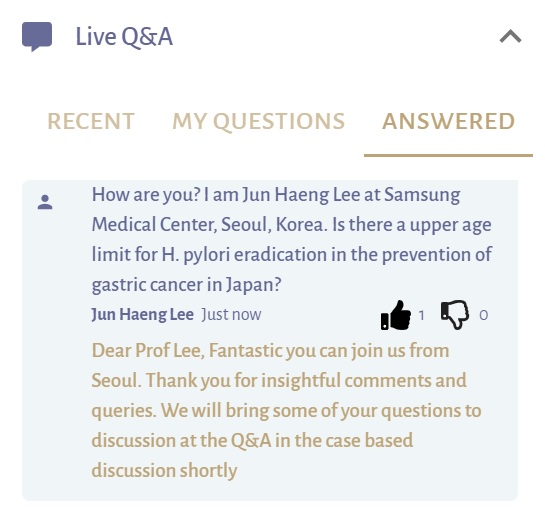545x515 pixels.
Task: Open the MY QUESTIONS tab
Action: 259,122
